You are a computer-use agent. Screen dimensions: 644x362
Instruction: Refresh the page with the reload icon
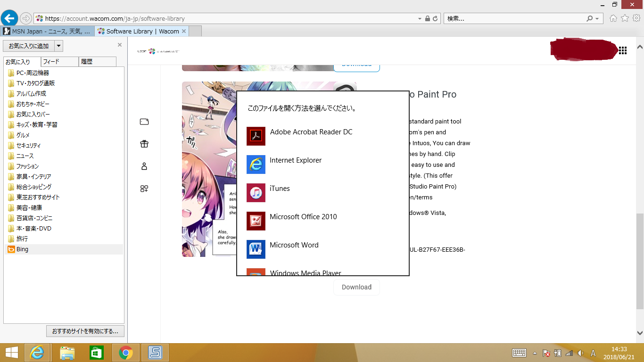coord(435,19)
